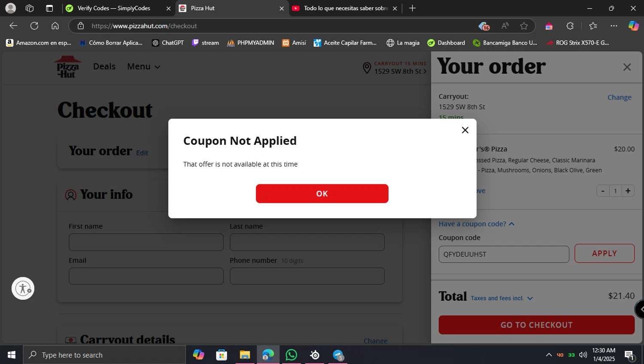644x364 pixels.
Task: Expand Taxes and fees incl. details
Action: (501, 298)
